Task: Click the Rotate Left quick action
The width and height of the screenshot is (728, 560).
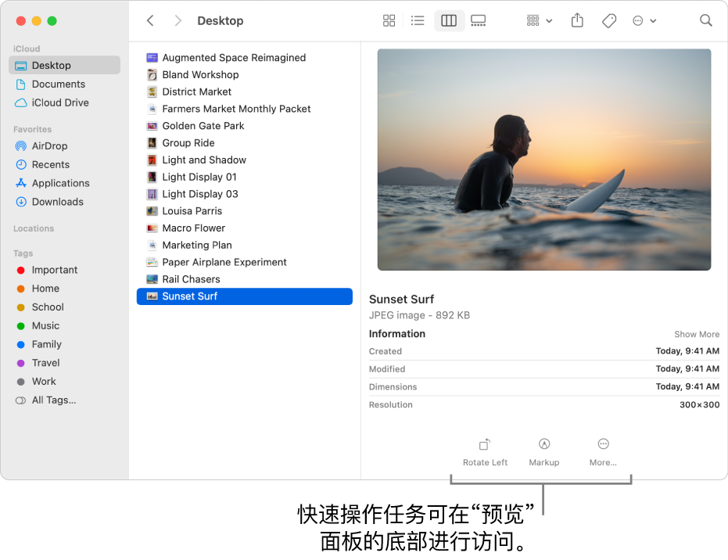Action: [485, 453]
